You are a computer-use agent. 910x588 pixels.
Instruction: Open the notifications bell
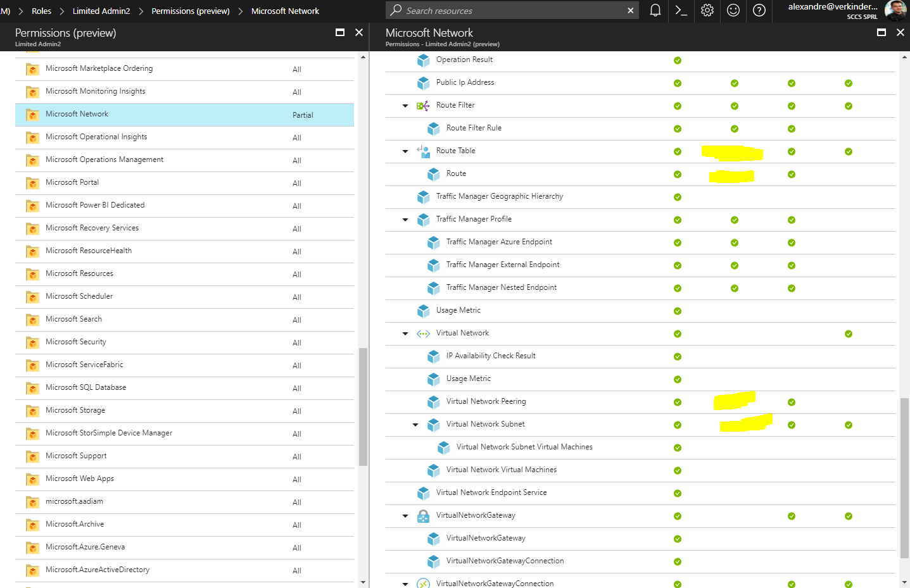655,11
